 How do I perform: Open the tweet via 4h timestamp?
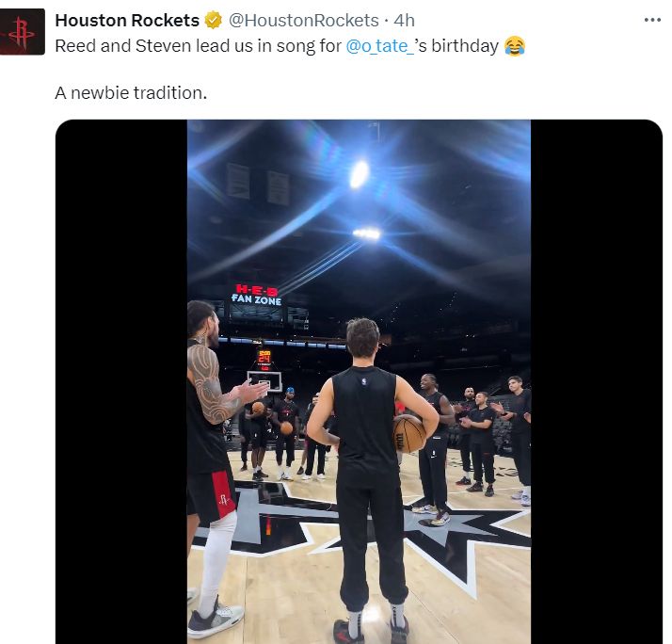point(404,21)
